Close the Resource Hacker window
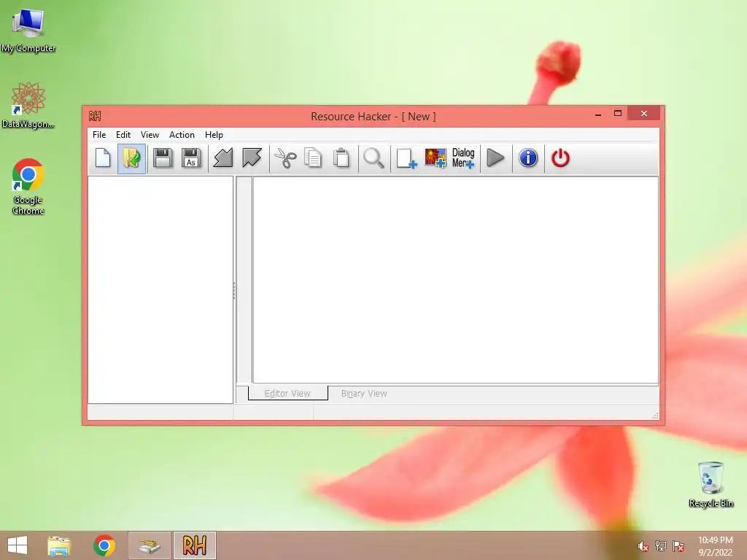 pos(644,114)
